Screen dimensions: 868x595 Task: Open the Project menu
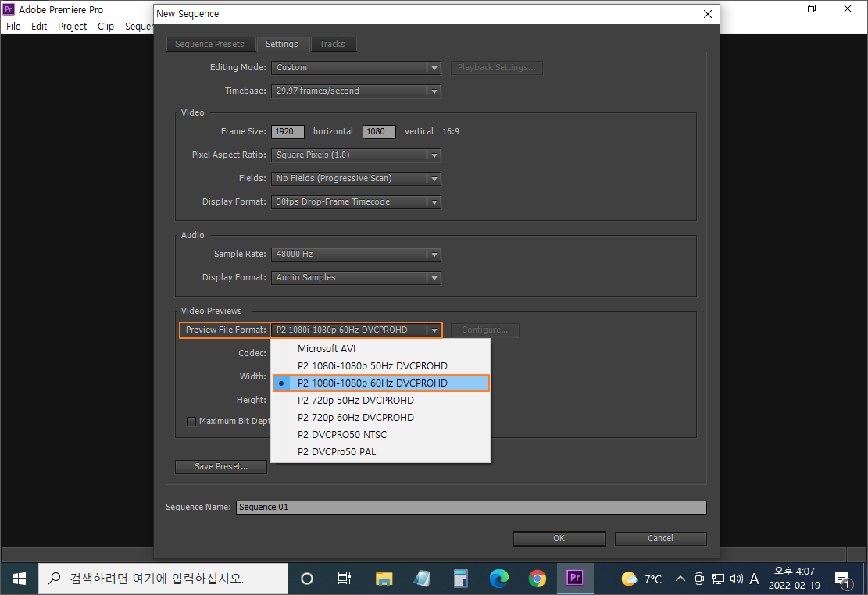click(72, 26)
